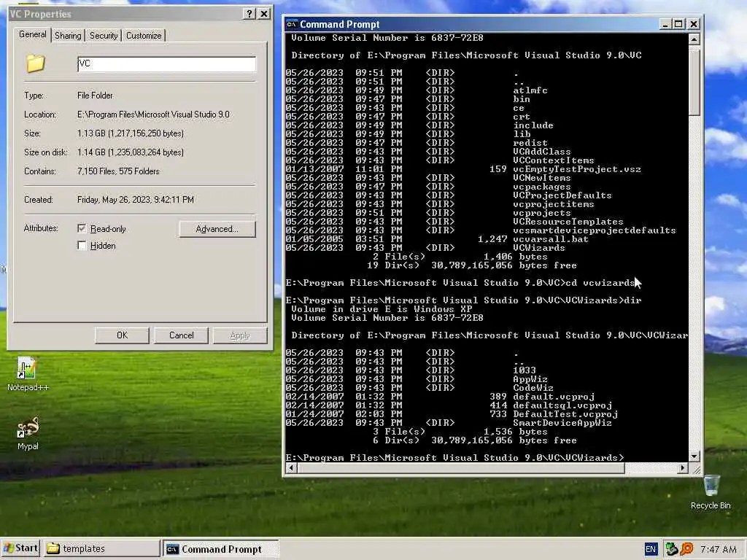Click the green network tray icon
This screenshot has width=747, height=560.
point(672,549)
